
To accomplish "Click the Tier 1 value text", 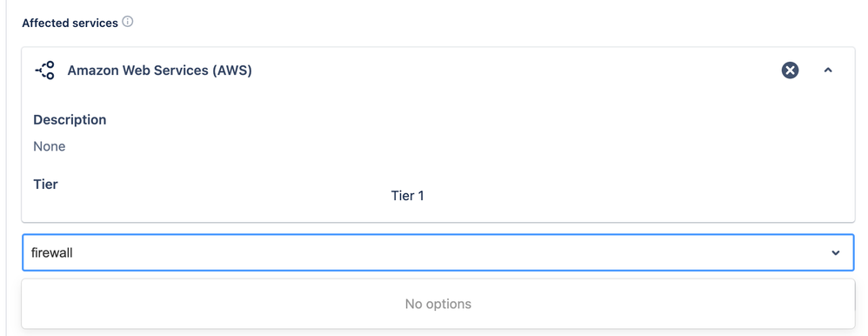I will (407, 196).
